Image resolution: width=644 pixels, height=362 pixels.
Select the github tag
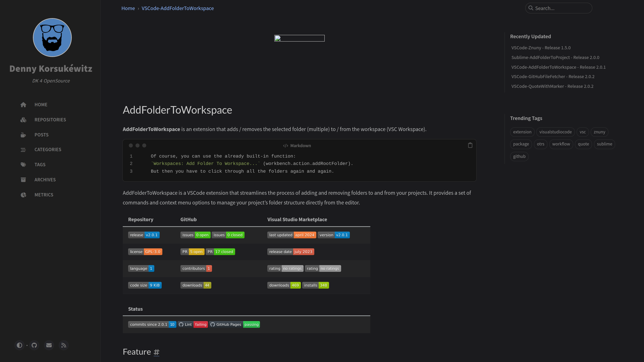[519, 156]
